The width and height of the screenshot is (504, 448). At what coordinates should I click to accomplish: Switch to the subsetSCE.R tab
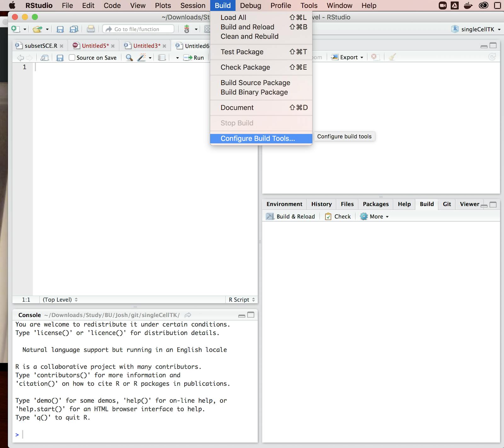coord(41,46)
